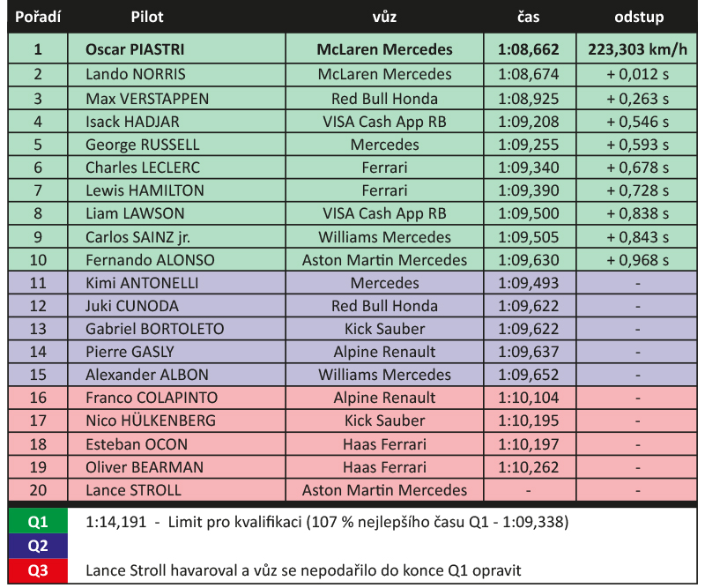Select Max VERSTAPPEN name cell

[x=177, y=99]
